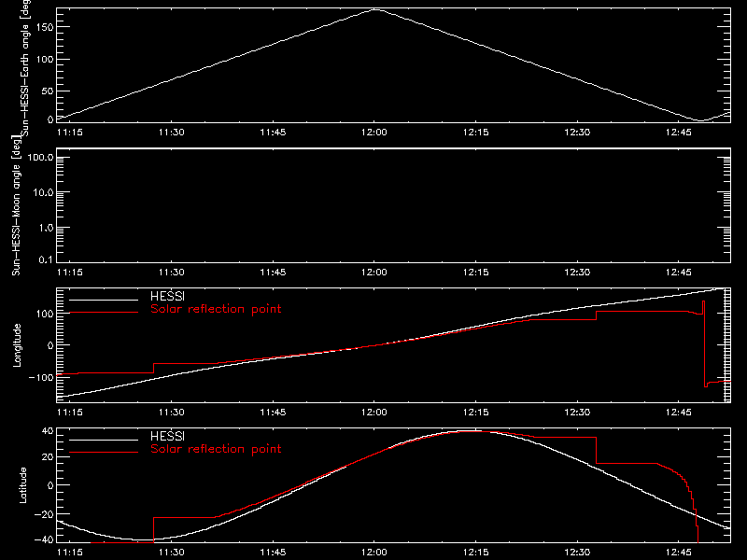This screenshot has height=560, width=747.
Task: Click white HESSI legend line in Longitude plot
Action: point(104,300)
